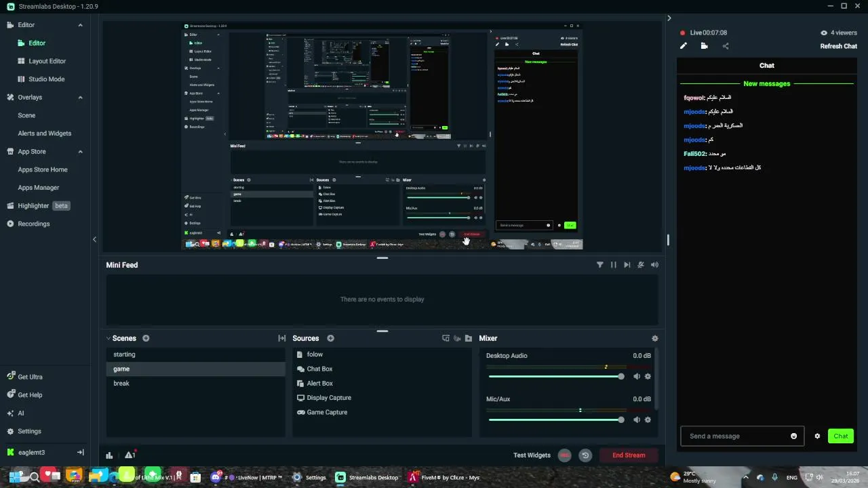Add a source folder
The height and width of the screenshot is (488, 868).
[x=469, y=338]
